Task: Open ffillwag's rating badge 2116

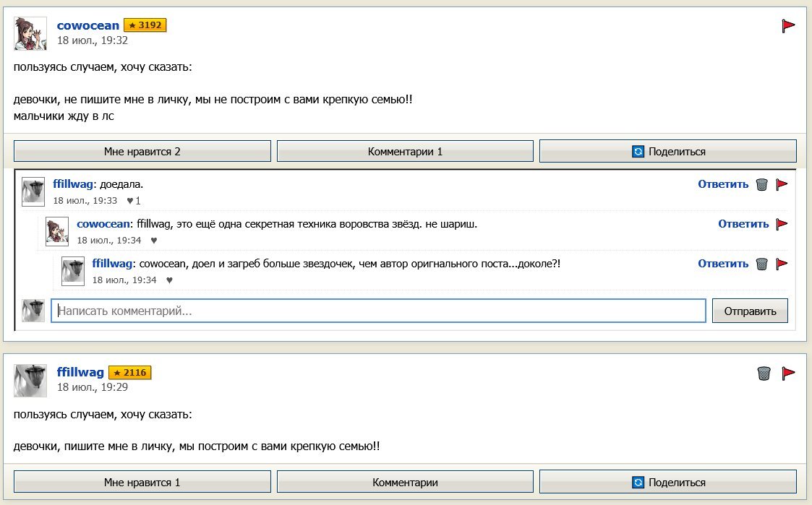Action: [x=130, y=373]
